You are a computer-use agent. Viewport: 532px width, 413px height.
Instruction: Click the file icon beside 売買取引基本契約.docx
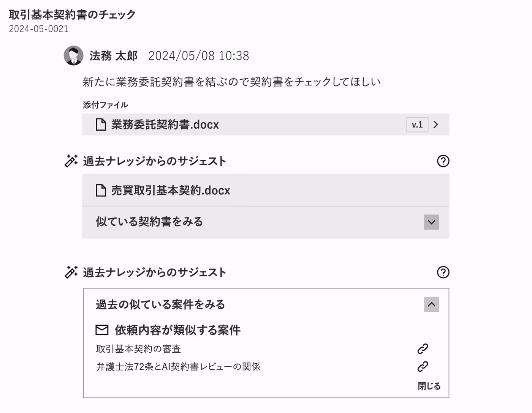pos(101,190)
